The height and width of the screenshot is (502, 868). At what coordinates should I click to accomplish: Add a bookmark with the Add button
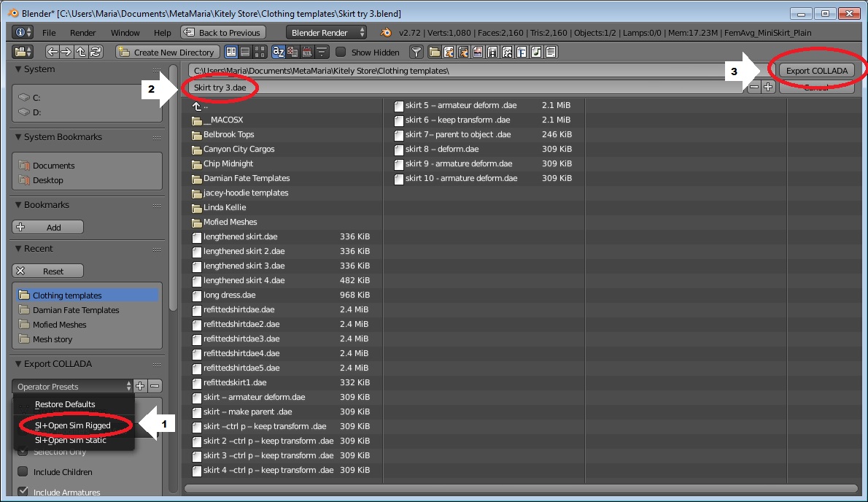click(47, 227)
